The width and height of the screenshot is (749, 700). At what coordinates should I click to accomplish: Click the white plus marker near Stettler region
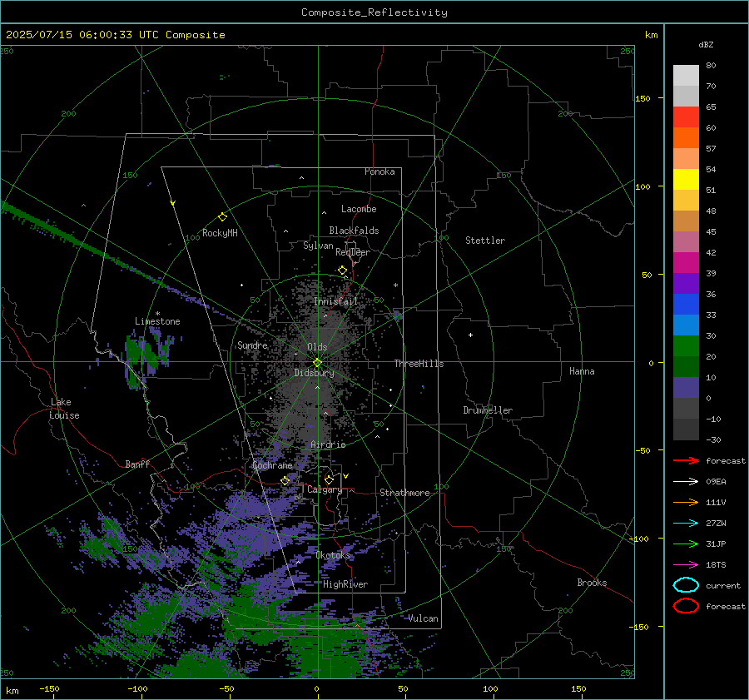pyautogui.click(x=470, y=335)
